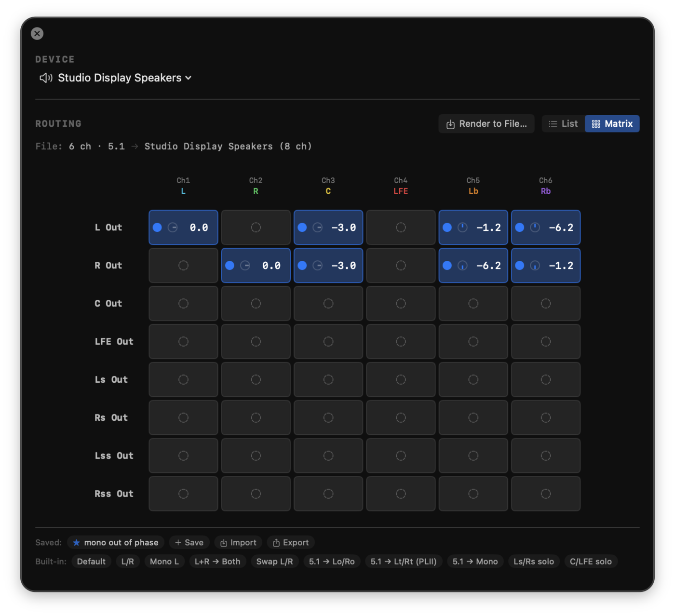Enable Ch6 Rb to Rs Out routing

coord(546,418)
